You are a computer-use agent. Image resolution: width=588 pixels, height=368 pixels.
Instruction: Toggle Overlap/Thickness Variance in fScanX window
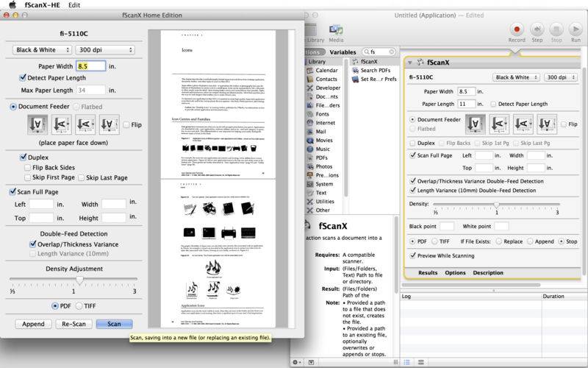(32, 244)
